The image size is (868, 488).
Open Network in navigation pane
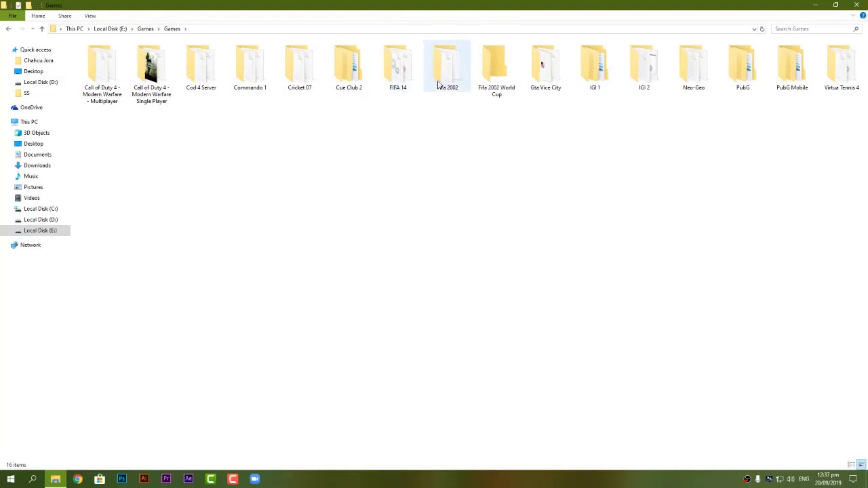[x=30, y=245]
